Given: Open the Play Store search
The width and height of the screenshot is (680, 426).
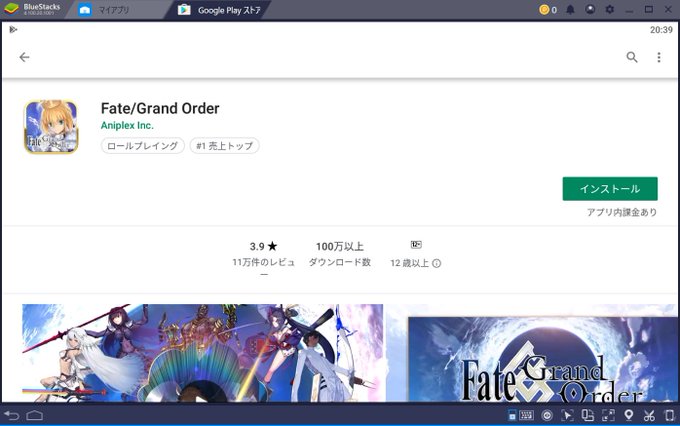Looking at the screenshot, I should (632, 57).
